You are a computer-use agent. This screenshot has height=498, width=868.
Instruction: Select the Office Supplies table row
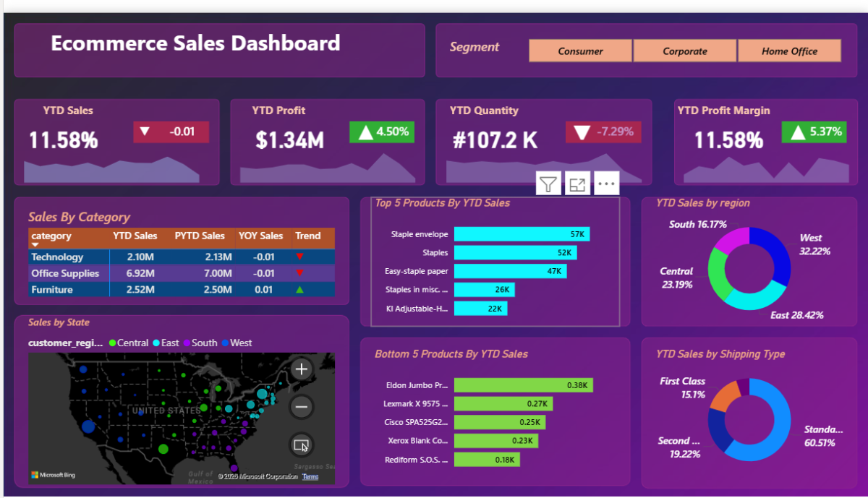click(65, 273)
